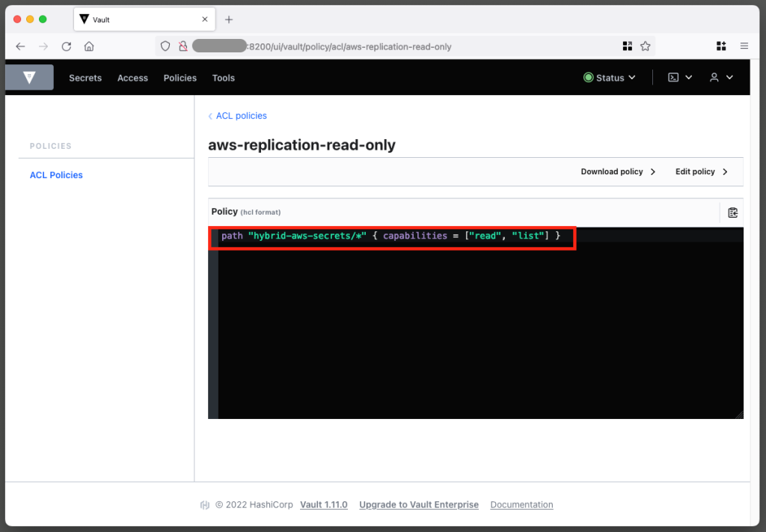Switch to the Secrets navigation item

85,77
